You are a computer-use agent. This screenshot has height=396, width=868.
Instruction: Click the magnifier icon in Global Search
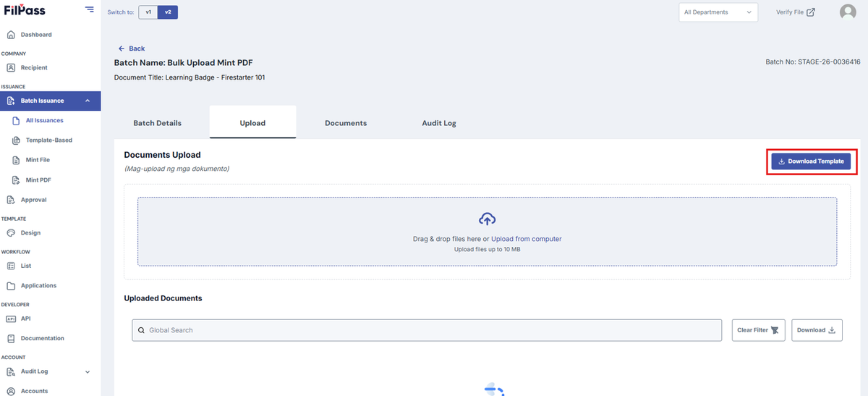coord(141,330)
